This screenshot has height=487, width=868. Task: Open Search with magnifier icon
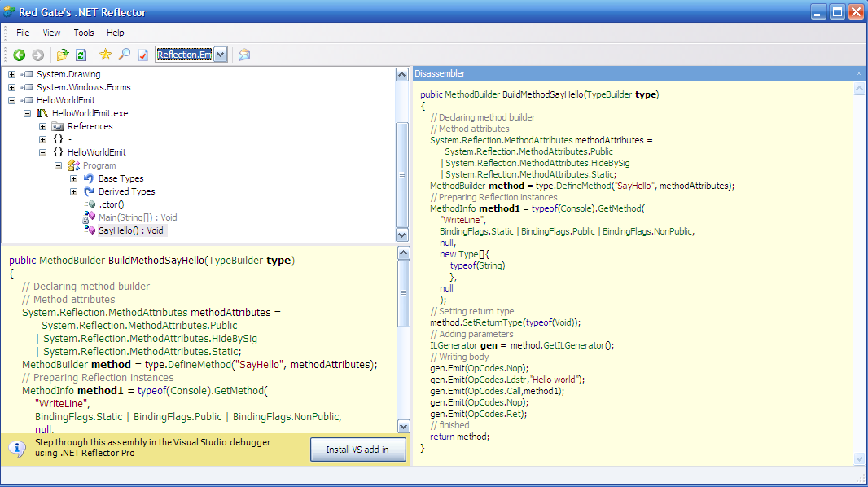pyautogui.click(x=125, y=55)
